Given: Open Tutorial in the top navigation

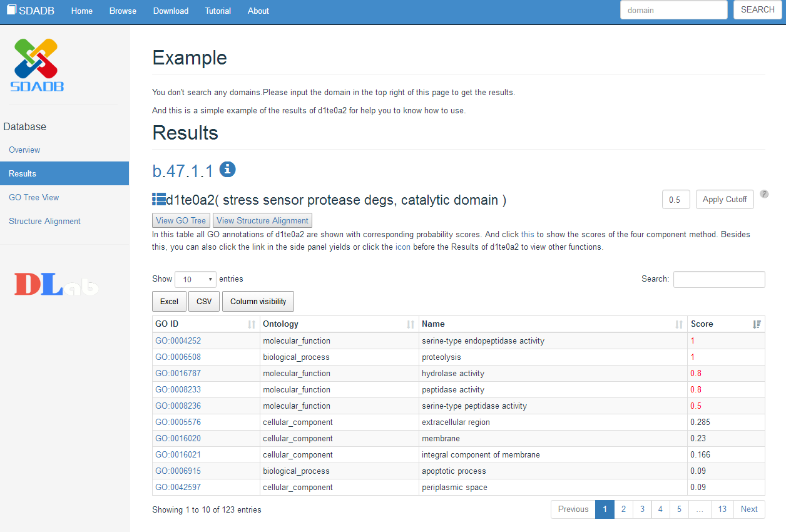Looking at the screenshot, I should pos(218,11).
